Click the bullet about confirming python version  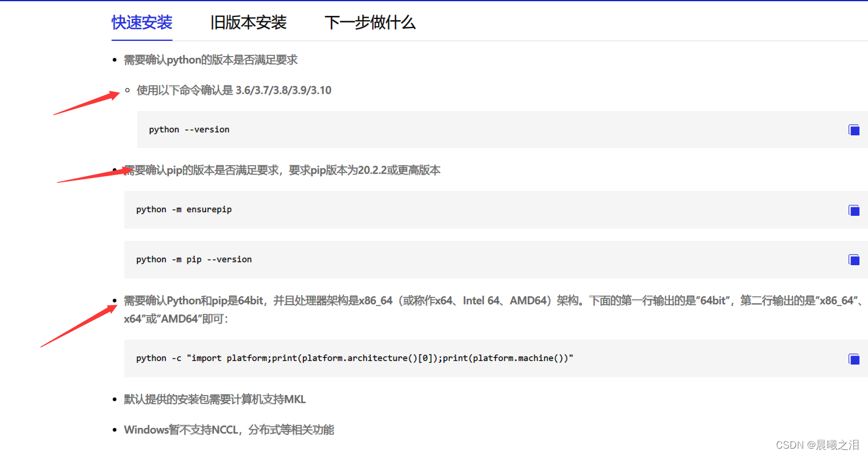coord(210,59)
